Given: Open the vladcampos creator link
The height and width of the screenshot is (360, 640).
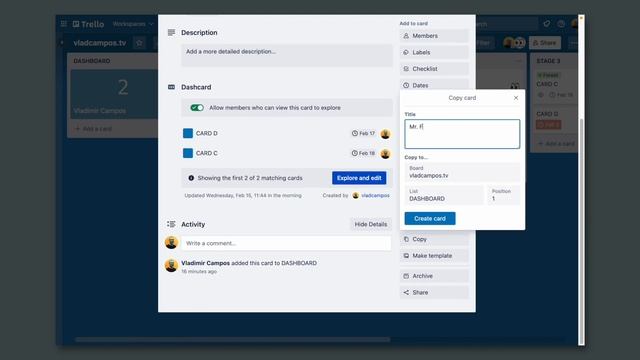Looking at the screenshot, I should (x=375, y=196).
